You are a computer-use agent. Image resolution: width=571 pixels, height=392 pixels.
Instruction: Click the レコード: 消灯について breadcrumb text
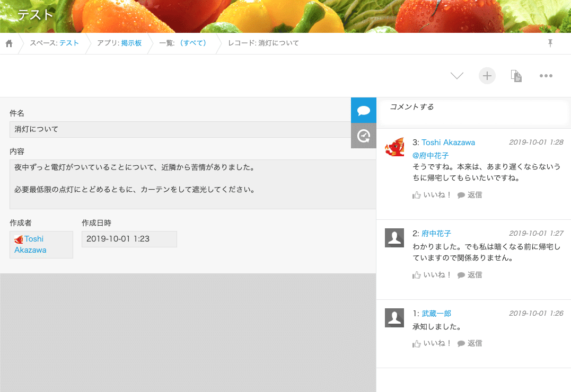(263, 43)
